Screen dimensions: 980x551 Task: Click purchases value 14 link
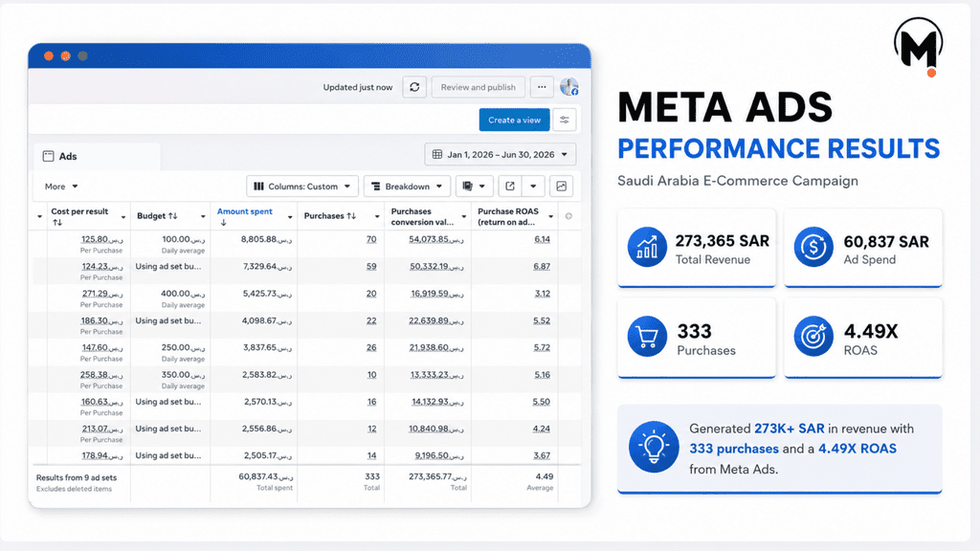(371, 455)
